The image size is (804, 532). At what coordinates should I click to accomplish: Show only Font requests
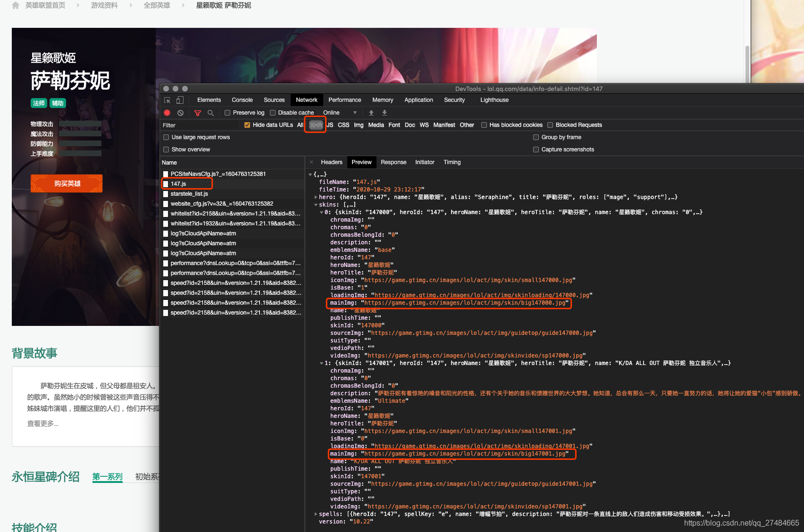pyautogui.click(x=394, y=125)
